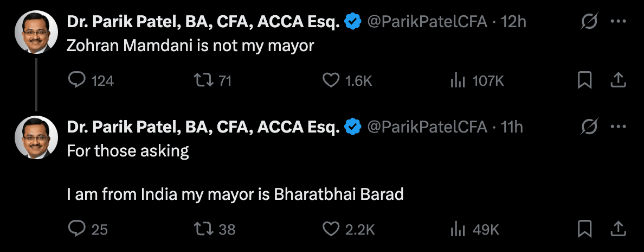This screenshot has height=252, width=644.
Task: Reply to the Bharatbhai Barad tweet
Action: [77, 229]
